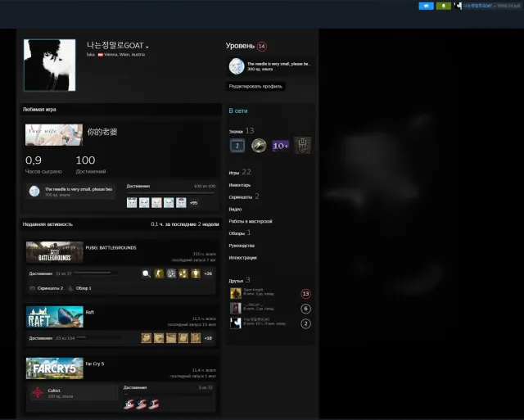Open the green notifications bell

[x=444, y=6]
